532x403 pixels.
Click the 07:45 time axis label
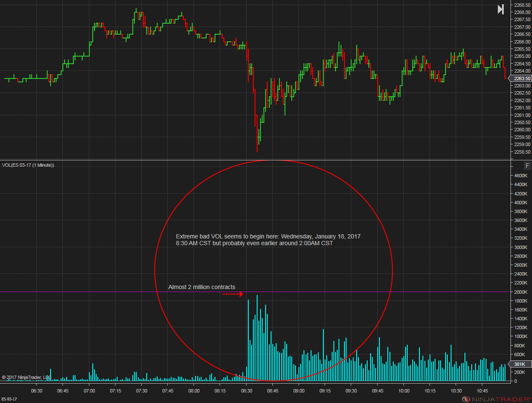168,391
